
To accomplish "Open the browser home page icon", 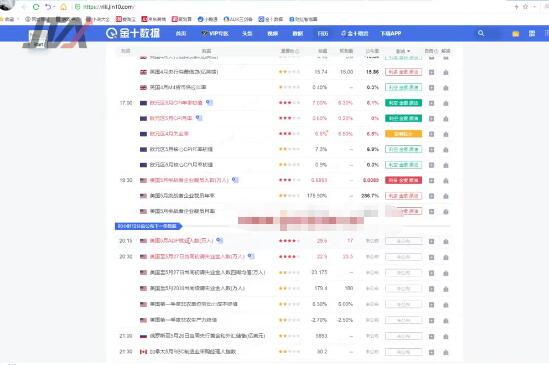I will pos(63,7).
